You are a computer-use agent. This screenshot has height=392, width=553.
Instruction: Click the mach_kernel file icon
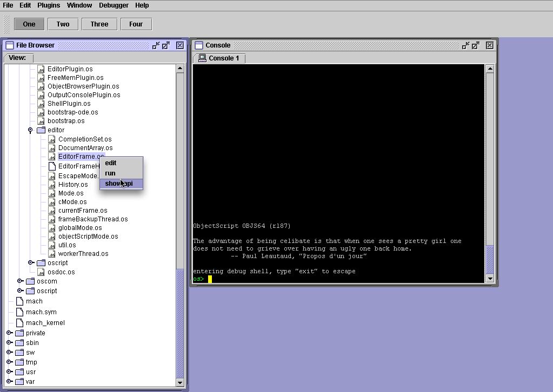pyautogui.click(x=19, y=323)
